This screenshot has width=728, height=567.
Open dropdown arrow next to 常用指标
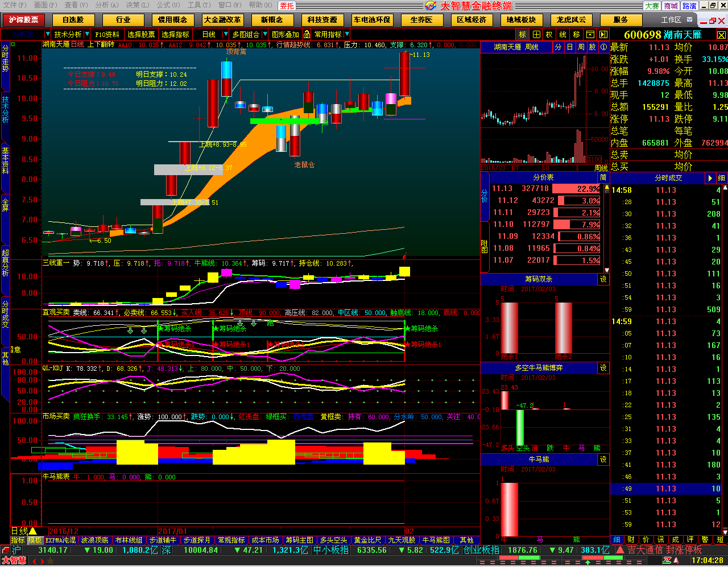(x=347, y=35)
